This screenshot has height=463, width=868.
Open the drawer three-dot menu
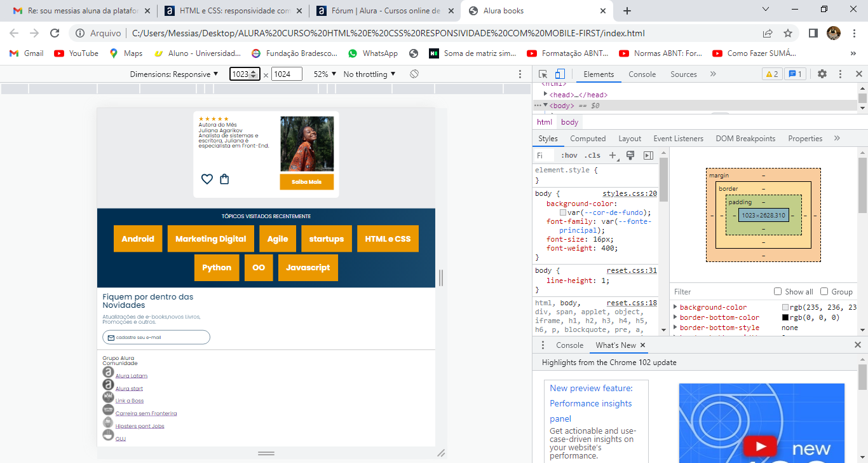543,345
